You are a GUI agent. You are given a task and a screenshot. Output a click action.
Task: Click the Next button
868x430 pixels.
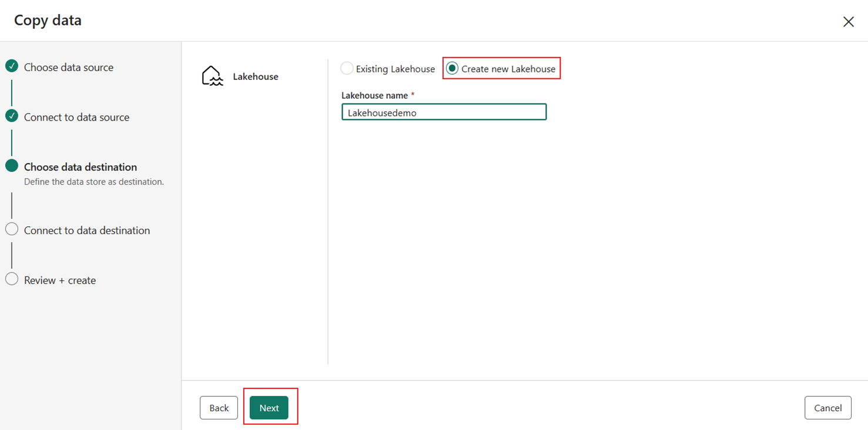[269, 408]
